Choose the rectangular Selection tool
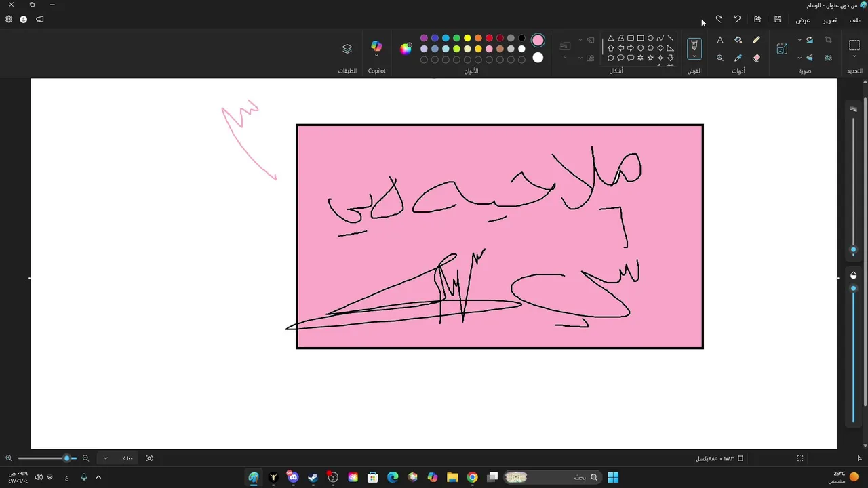Viewport: 868px width, 488px height. pyautogui.click(x=854, y=45)
